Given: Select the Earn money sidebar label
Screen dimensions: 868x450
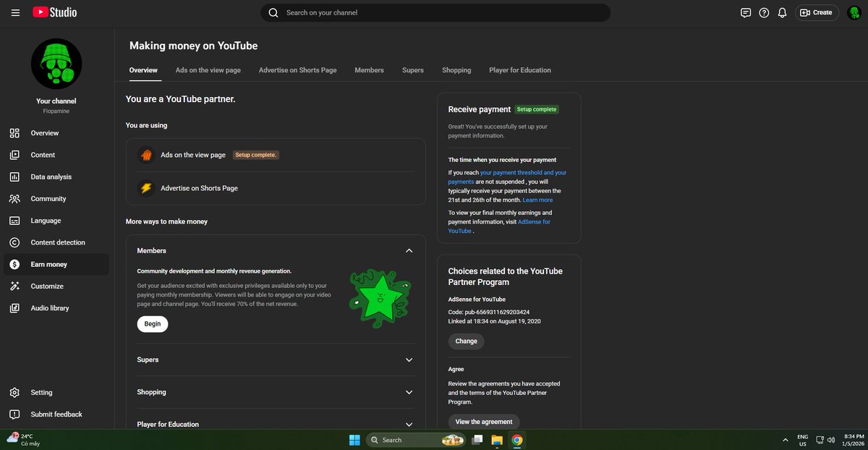Looking at the screenshot, I should (x=48, y=265).
